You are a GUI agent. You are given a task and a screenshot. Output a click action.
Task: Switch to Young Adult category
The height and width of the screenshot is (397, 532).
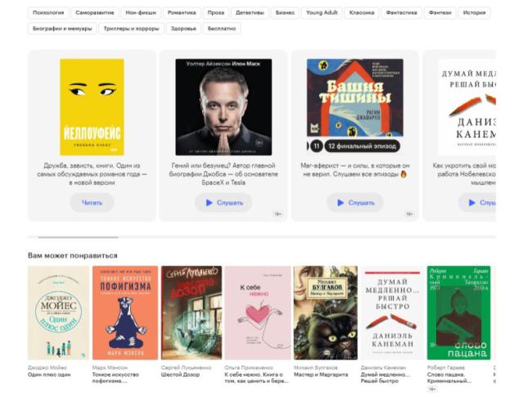322,13
